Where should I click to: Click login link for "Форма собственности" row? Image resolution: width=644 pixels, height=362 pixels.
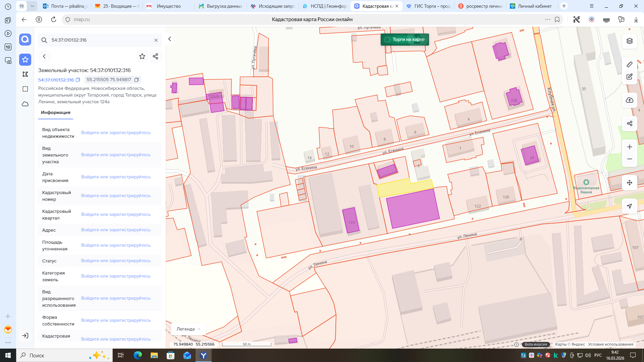click(x=116, y=320)
